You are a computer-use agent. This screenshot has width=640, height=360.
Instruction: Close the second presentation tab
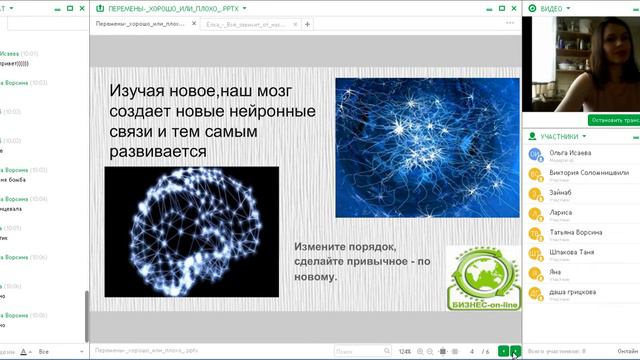pyautogui.click(x=295, y=24)
